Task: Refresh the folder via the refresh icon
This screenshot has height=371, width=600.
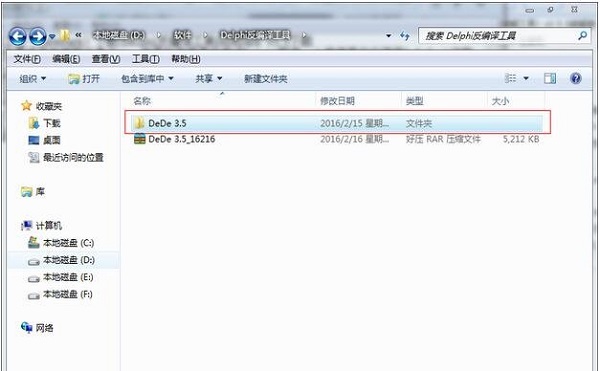Action: pyautogui.click(x=405, y=36)
